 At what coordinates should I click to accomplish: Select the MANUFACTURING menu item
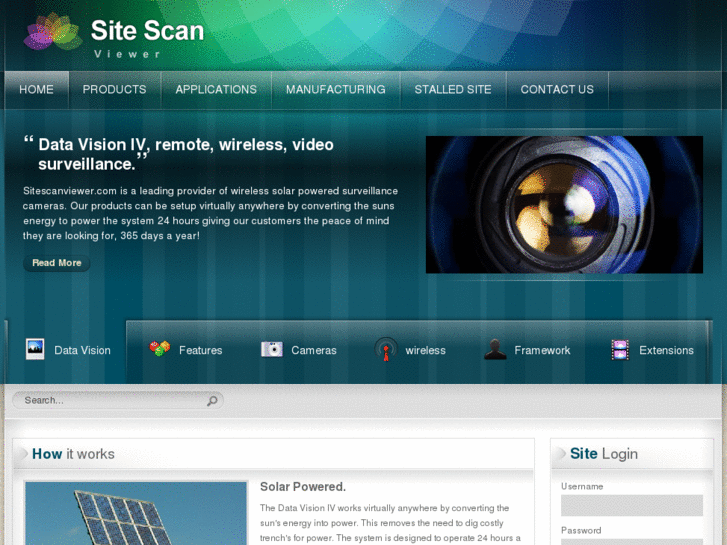pyautogui.click(x=336, y=90)
